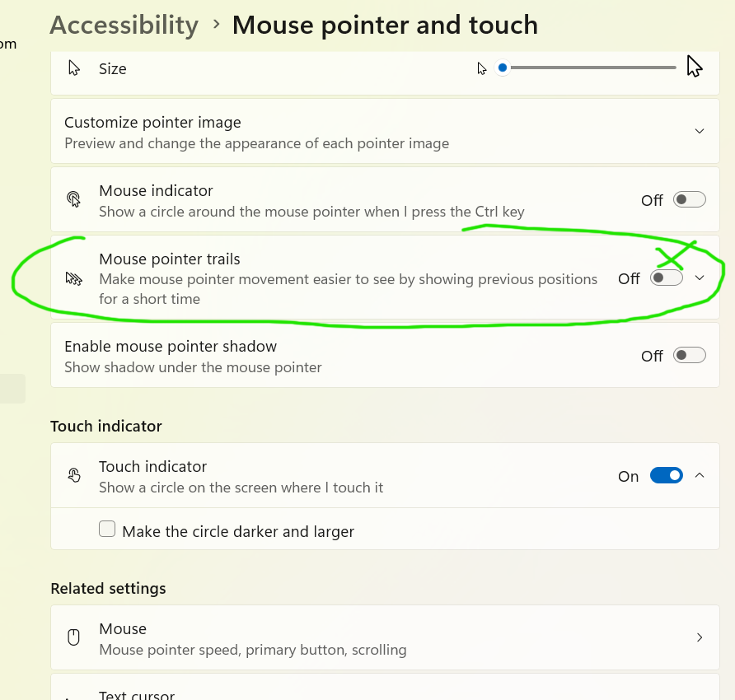735x700 pixels.
Task: Go back to Accessibility breadcrumb
Action: click(124, 26)
